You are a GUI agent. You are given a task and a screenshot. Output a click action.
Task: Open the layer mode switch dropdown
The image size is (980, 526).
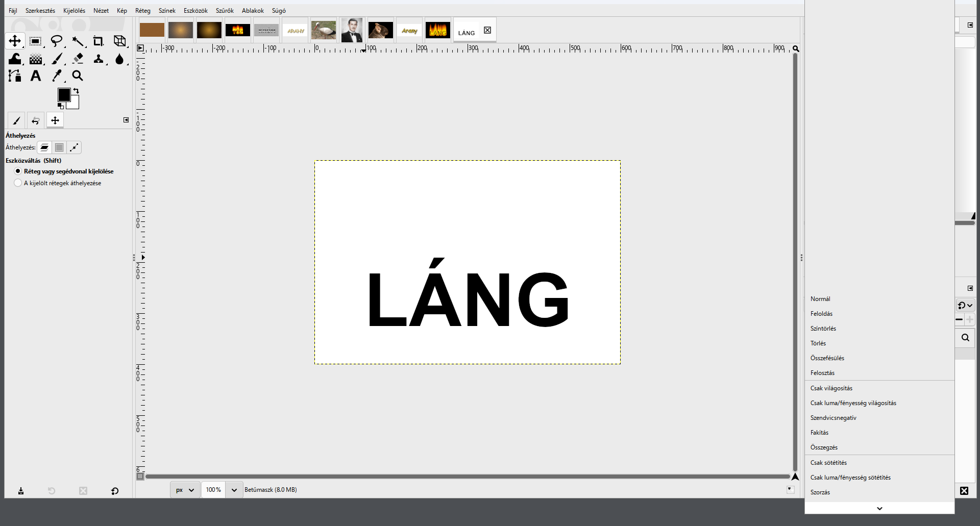pos(965,305)
